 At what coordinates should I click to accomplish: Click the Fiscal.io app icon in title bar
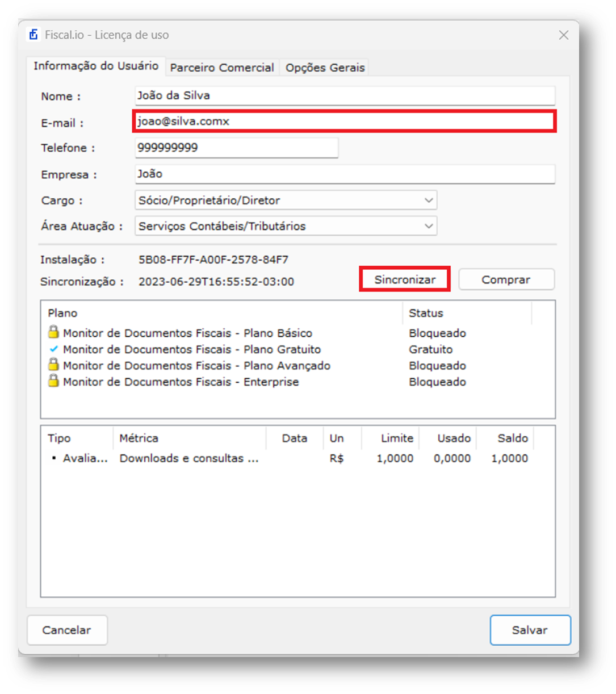point(33,35)
